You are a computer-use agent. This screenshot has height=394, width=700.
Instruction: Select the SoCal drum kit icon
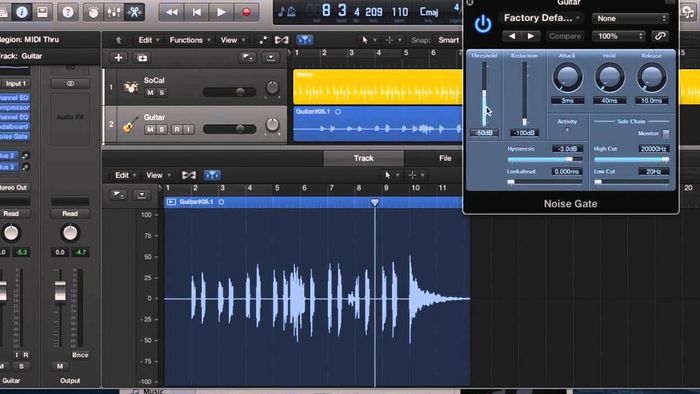130,87
